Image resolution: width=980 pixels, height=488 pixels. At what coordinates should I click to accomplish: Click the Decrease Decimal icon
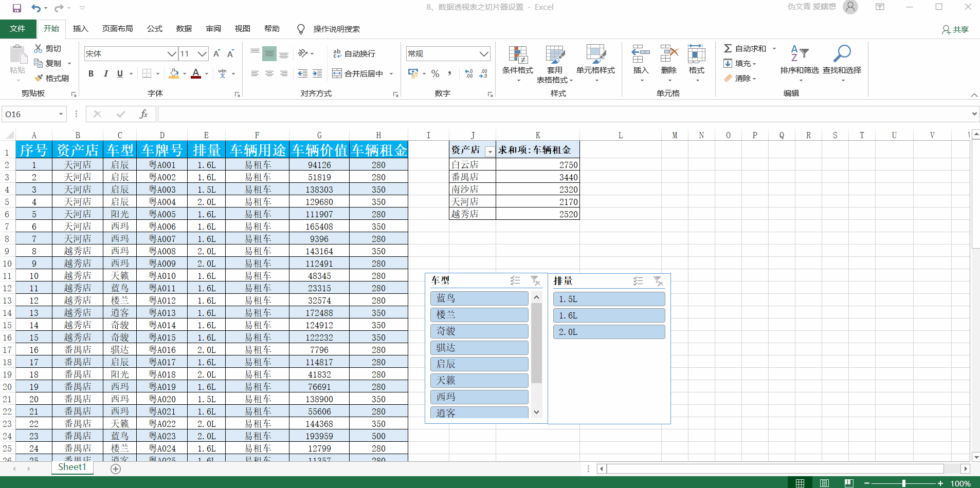(x=483, y=73)
